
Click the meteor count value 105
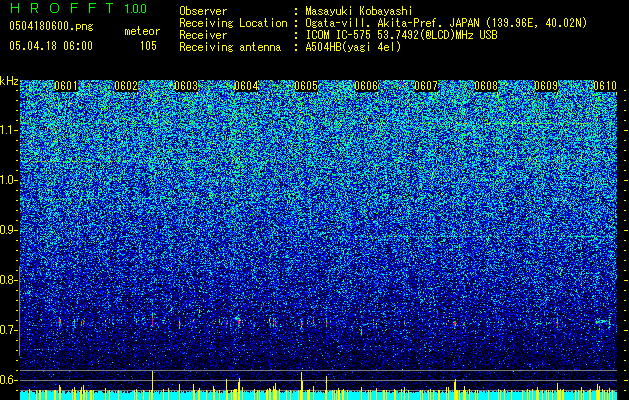point(148,46)
